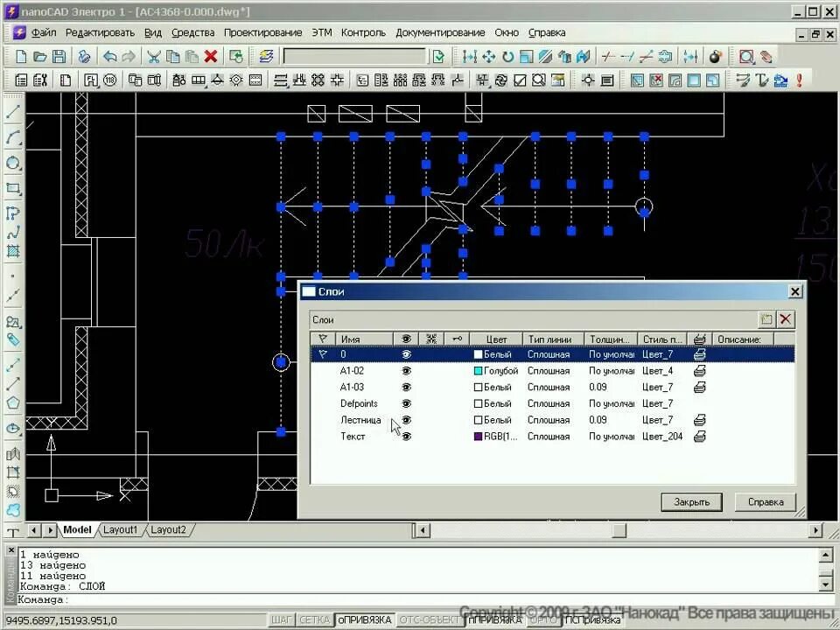840x630 pixels.
Task: Change the Голубой color swatch of layer A1-02
Action: tap(479, 371)
